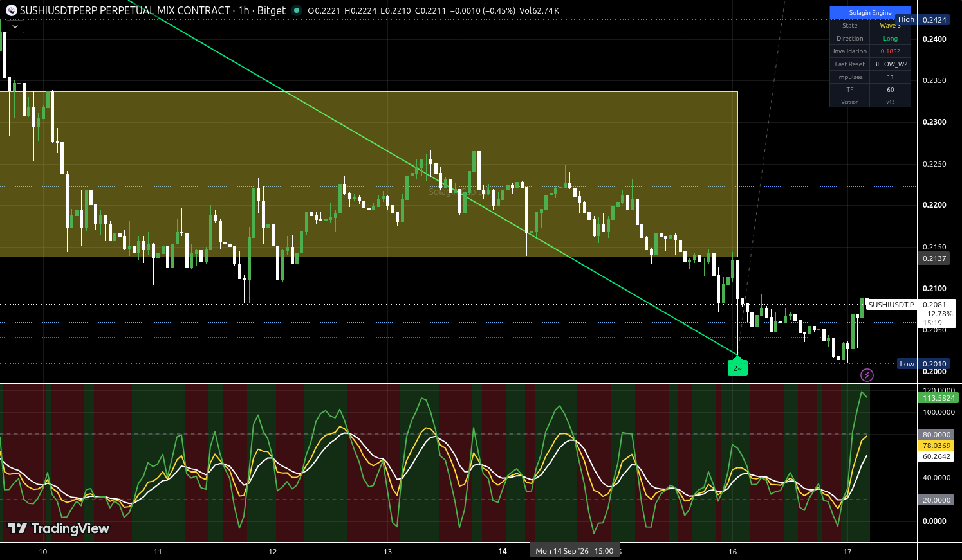Viewport: 962px width, 560px height.
Task: Click the SUSHI symbol logo icon
Action: click(x=11, y=10)
